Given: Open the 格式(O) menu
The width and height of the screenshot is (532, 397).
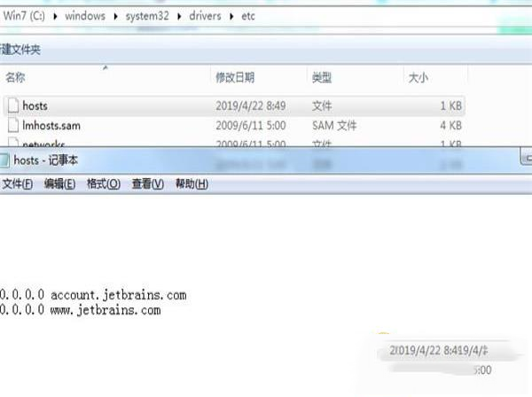Looking at the screenshot, I should tap(103, 184).
